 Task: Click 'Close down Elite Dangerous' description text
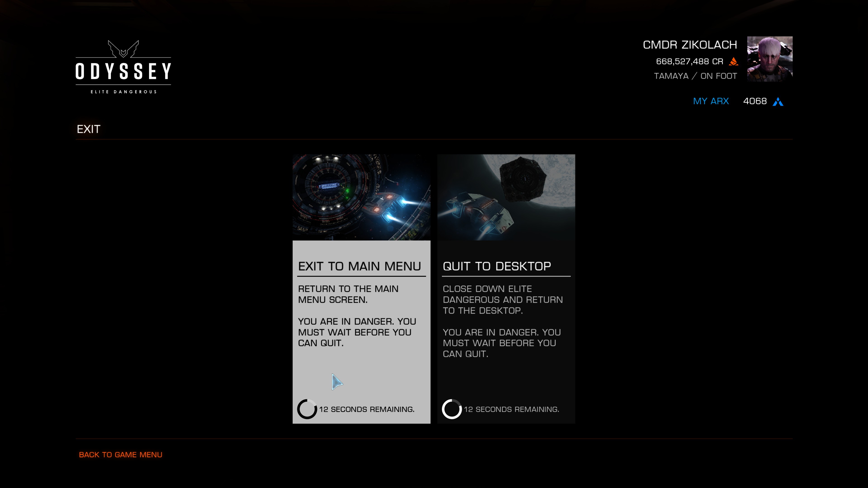pyautogui.click(x=503, y=299)
